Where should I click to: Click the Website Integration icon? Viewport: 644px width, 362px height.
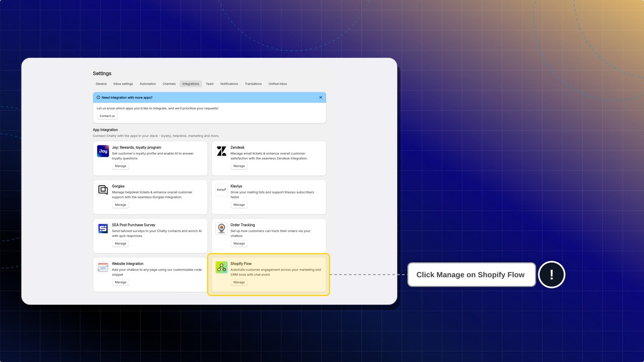coord(103,267)
